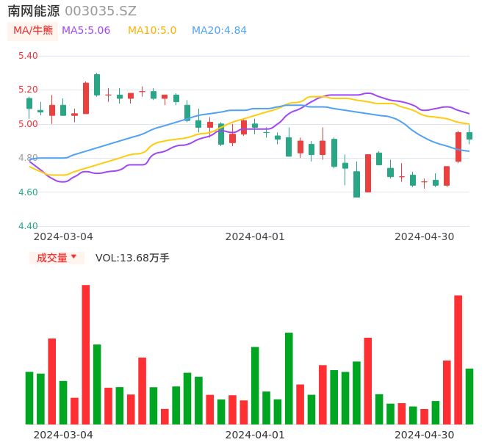The height and width of the screenshot is (445, 504).
Task: Toggle the blue MA20:4.84 legend label
Action: pyautogui.click(x=219, y=31)
